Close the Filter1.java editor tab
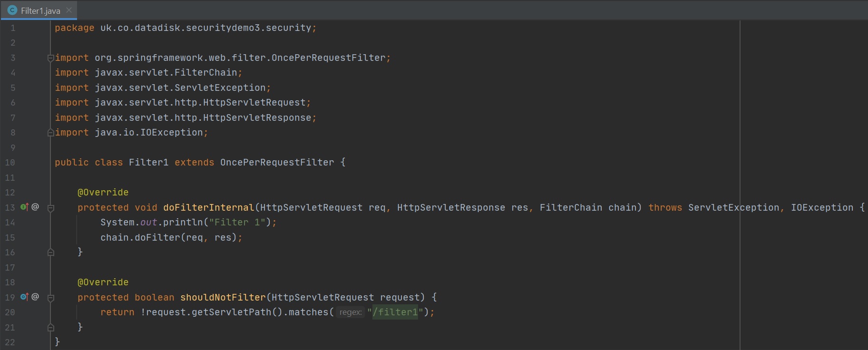Screen dimensions: 868x350 [x=69, y=10]
